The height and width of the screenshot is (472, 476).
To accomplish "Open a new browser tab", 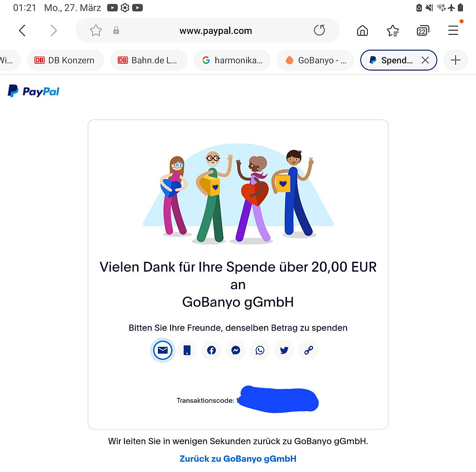I will (x=455, y=60).
